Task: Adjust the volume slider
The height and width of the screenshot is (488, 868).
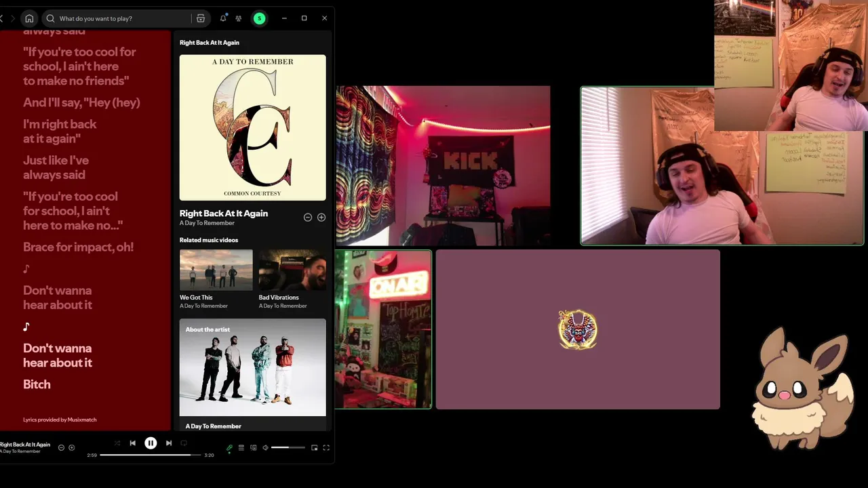Action: click(x=288, y=447)
